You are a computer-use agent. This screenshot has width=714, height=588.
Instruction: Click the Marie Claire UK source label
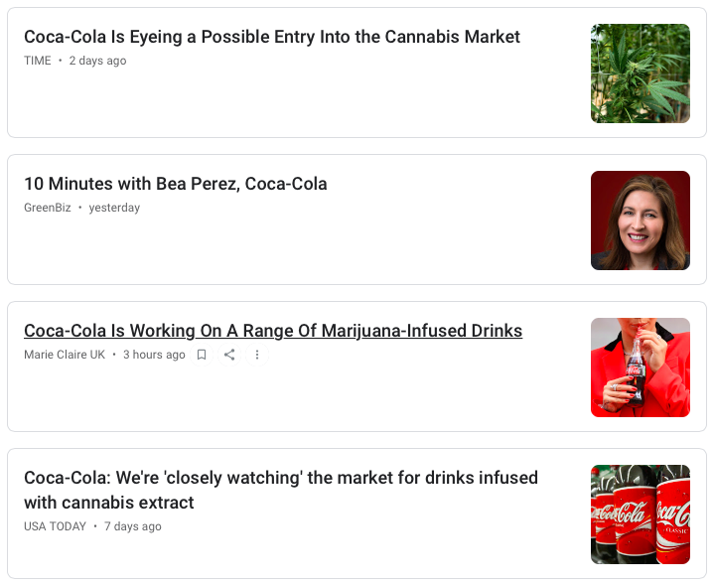coord(65,355)
